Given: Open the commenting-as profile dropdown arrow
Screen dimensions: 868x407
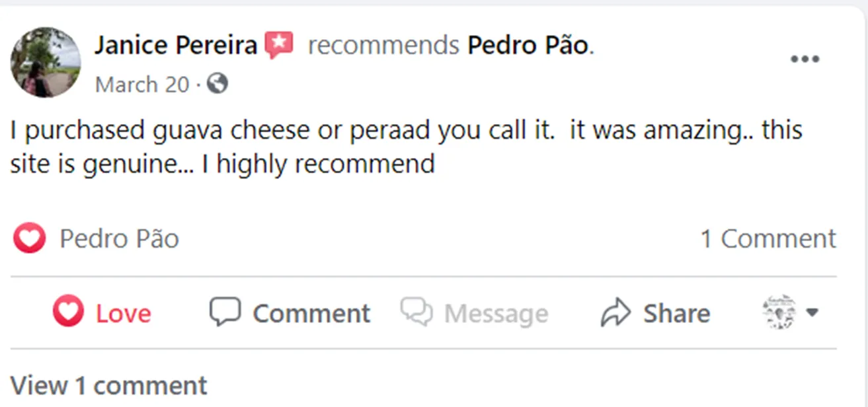Looking at the screenshot, I should click(812, 313).
